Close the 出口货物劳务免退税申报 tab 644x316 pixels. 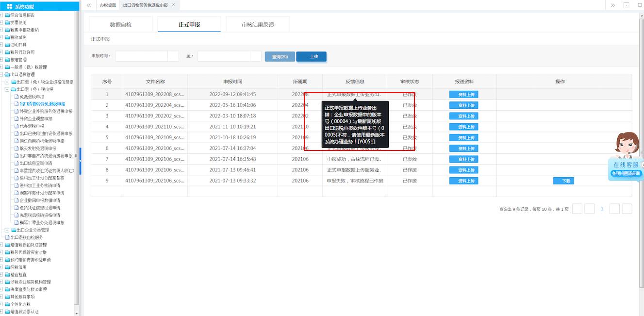tap(173, 4)
